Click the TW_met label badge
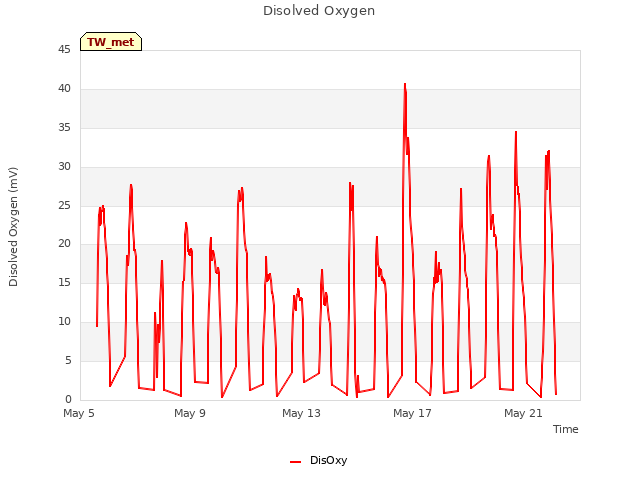This screenshot has height=480, width=640. click(x=111, y=42)
